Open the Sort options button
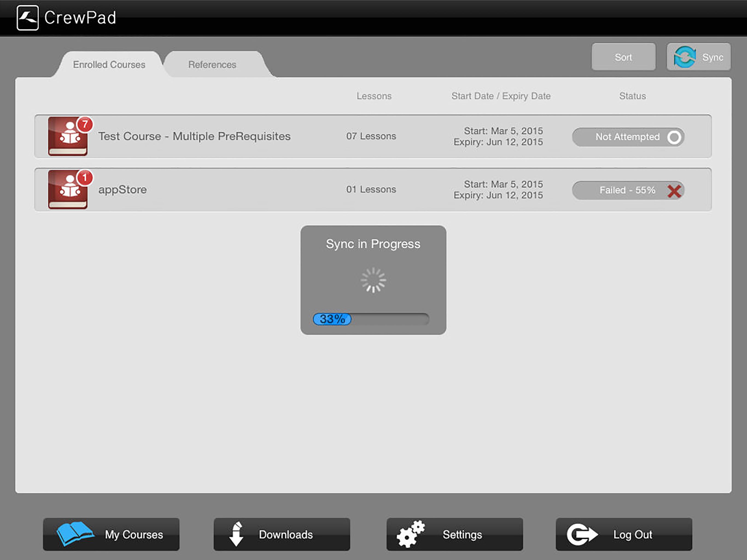 (623, 57)
